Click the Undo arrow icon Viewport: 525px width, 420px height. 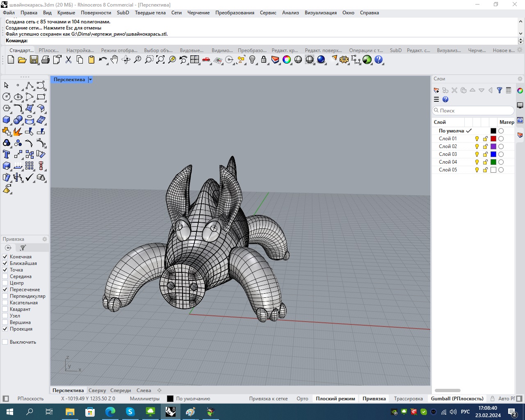pos(103,60)
